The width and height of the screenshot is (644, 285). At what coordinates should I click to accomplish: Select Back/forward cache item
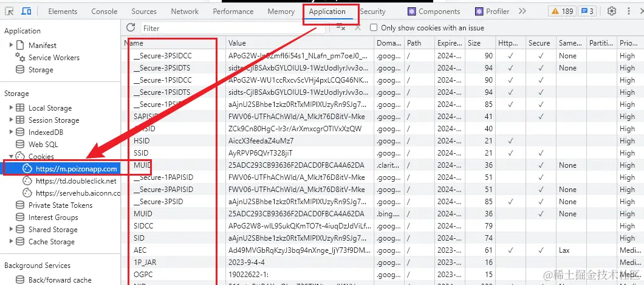(x=60, y=280)
